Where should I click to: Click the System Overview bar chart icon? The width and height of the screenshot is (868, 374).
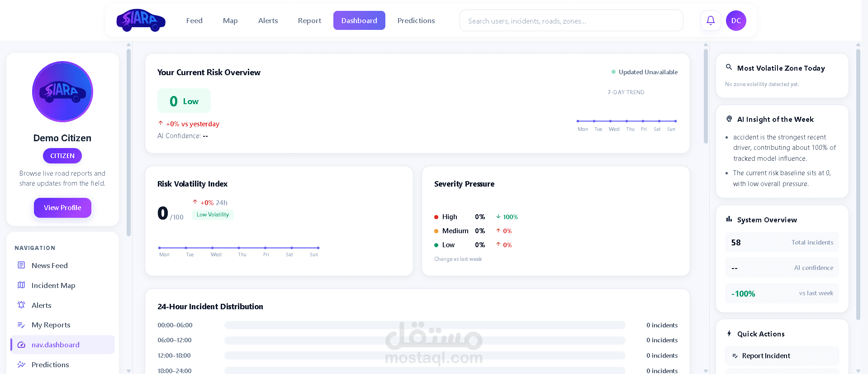point(729,219)
